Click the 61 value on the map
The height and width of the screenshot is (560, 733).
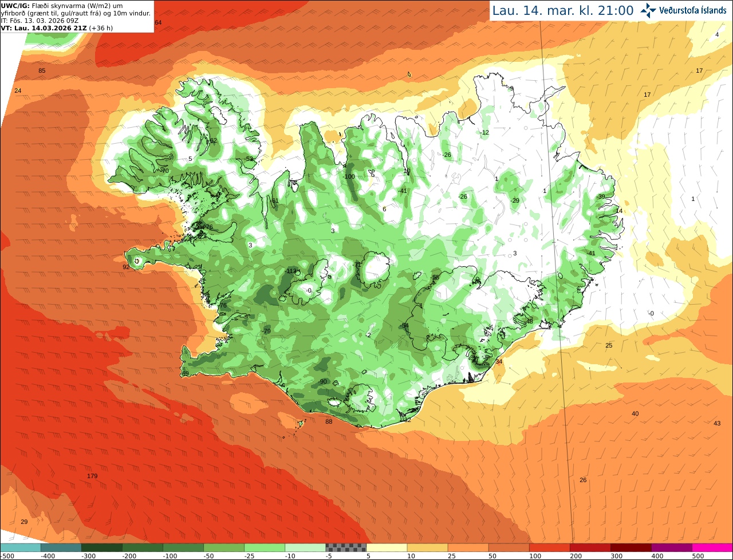tap(275, 200)
